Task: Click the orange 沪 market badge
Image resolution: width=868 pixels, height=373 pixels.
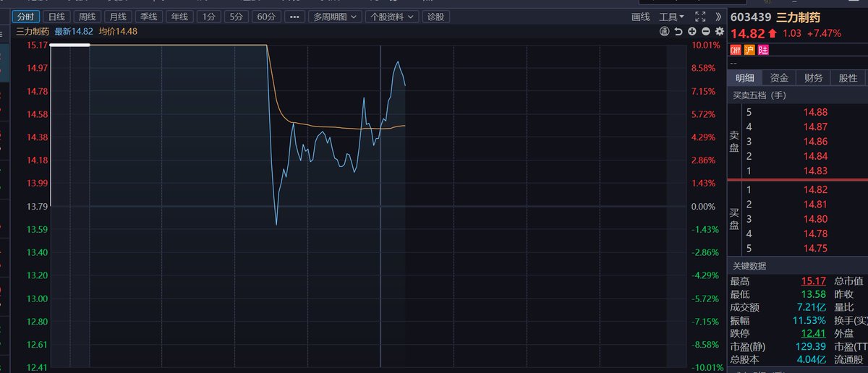Action: pos(749,50)
